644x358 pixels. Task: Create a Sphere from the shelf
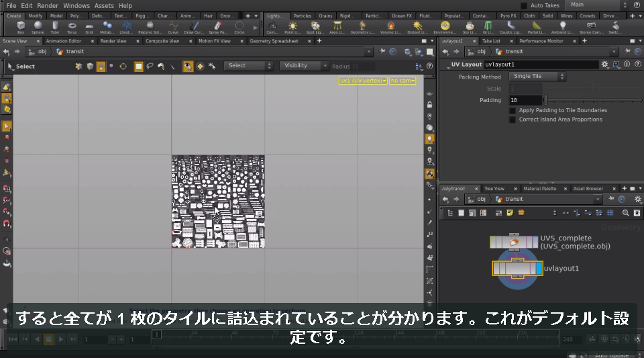(38, 28)
